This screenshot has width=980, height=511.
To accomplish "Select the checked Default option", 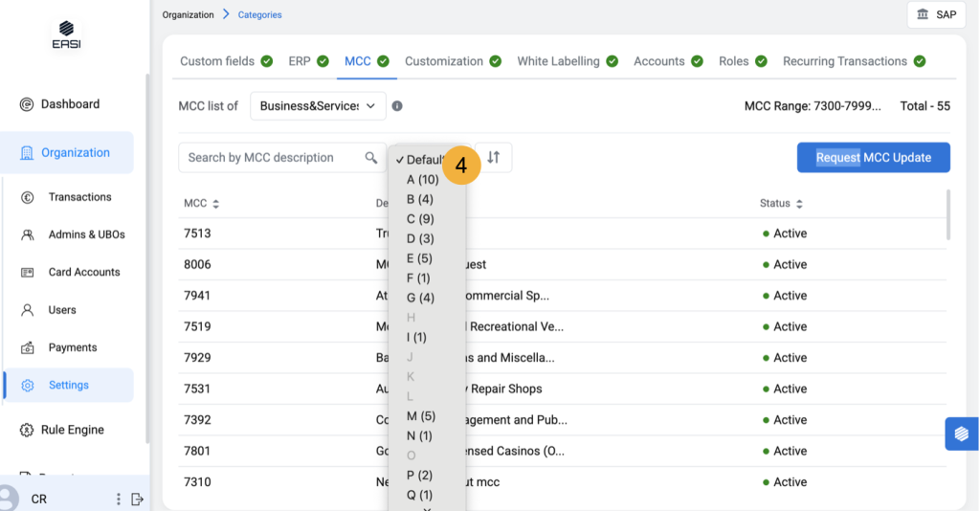I will pos(421,160).
